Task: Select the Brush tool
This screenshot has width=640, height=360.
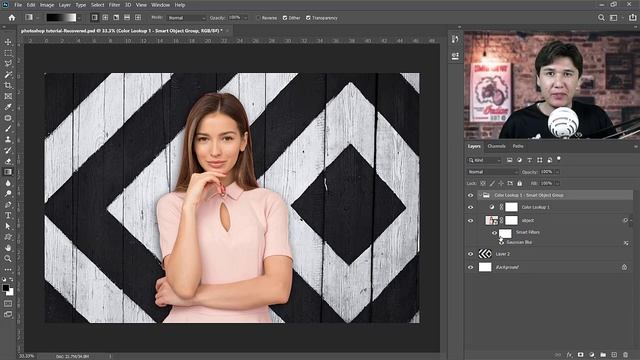Action: click(8, 129)
